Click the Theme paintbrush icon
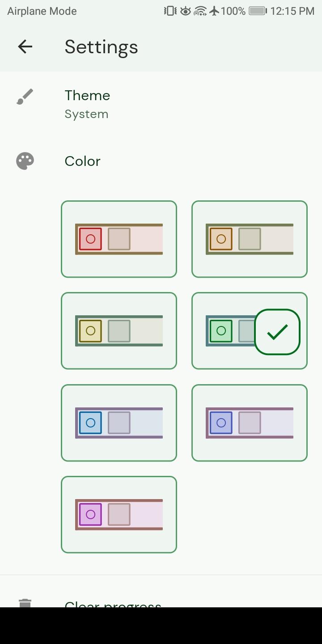The image size is (322, 644). click(25, 96)
